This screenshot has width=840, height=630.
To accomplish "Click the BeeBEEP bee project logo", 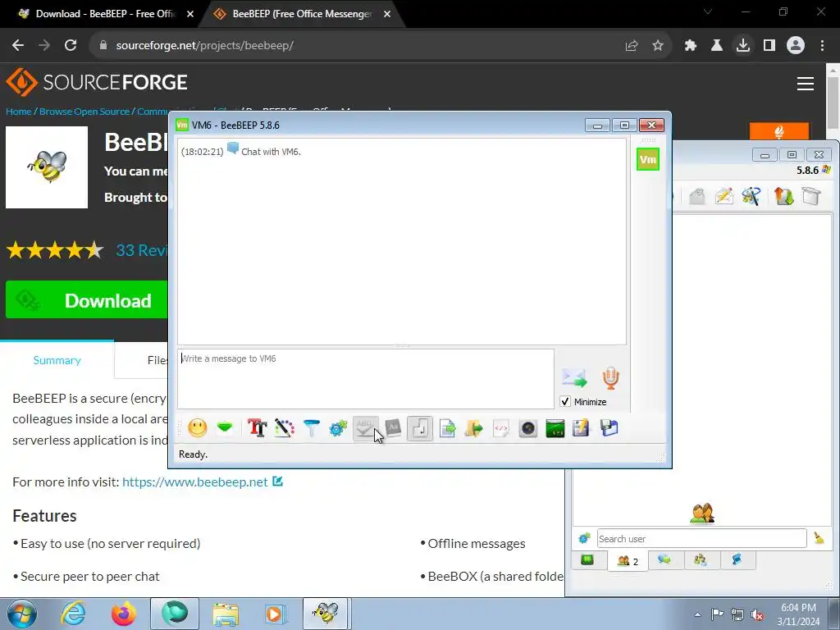I will coord(47,167).
